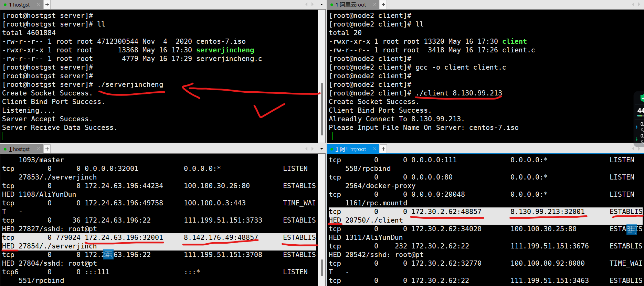Close the highlighted blue 阿里云root tab
This screenshot has width=644, height=286.
[x=374, y=149]
